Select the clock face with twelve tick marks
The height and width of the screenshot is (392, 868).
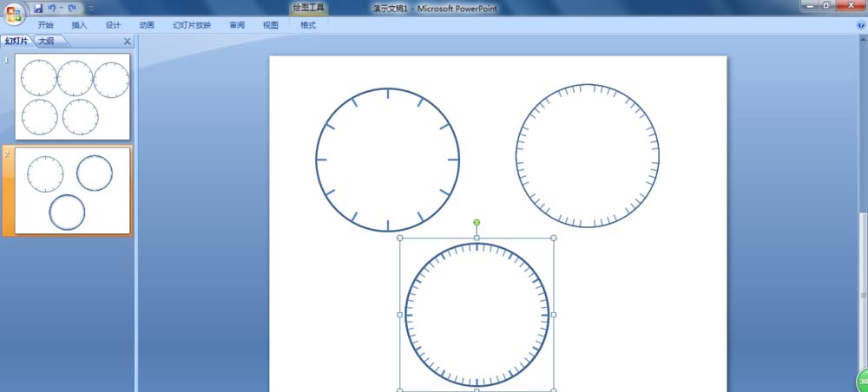point(387,160)
